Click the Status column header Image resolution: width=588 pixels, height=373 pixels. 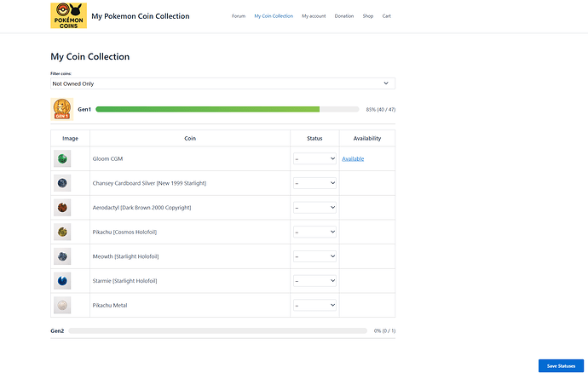click(314, 138)
